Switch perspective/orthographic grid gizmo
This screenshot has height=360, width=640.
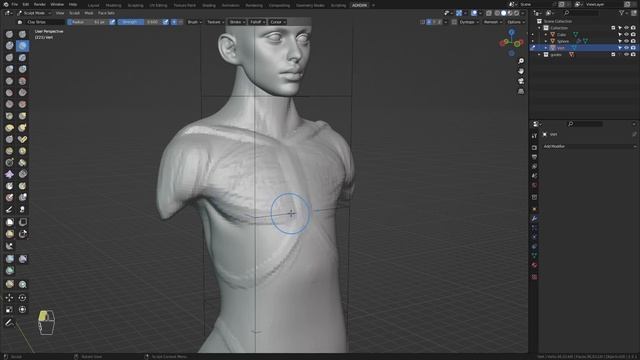pyautogui.click(x=521, y=91)
